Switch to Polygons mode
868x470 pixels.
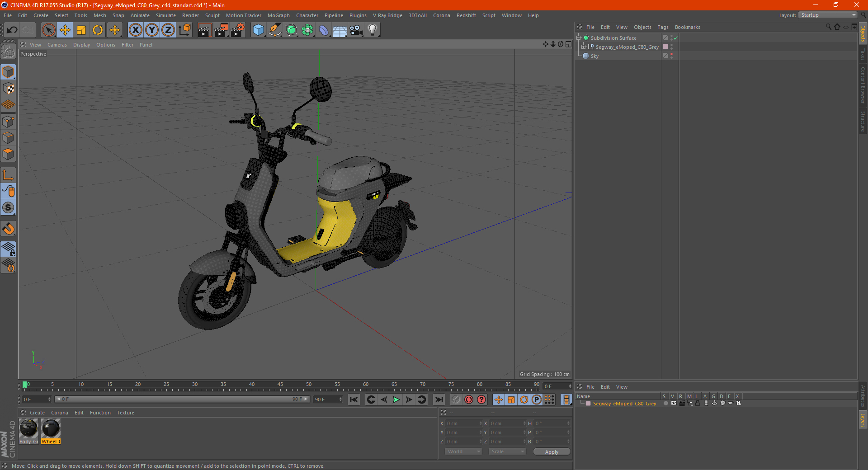coord(8,154)
